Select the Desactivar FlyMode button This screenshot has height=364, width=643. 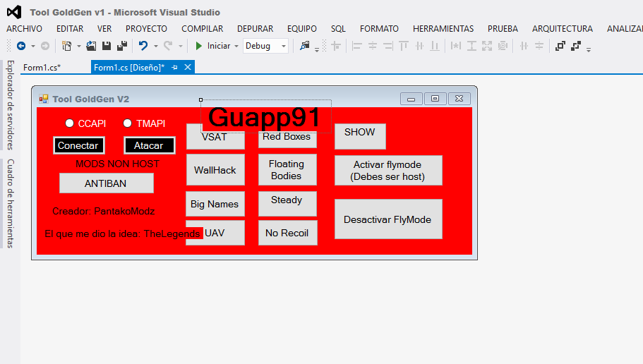[x=388, y=219]
